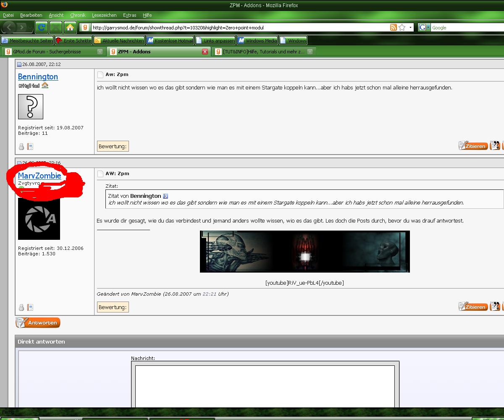Image resolution: width=504 pixels, height=420 pixels.
Task: Open the MarvZombie profile link
Action: (39, 176)
